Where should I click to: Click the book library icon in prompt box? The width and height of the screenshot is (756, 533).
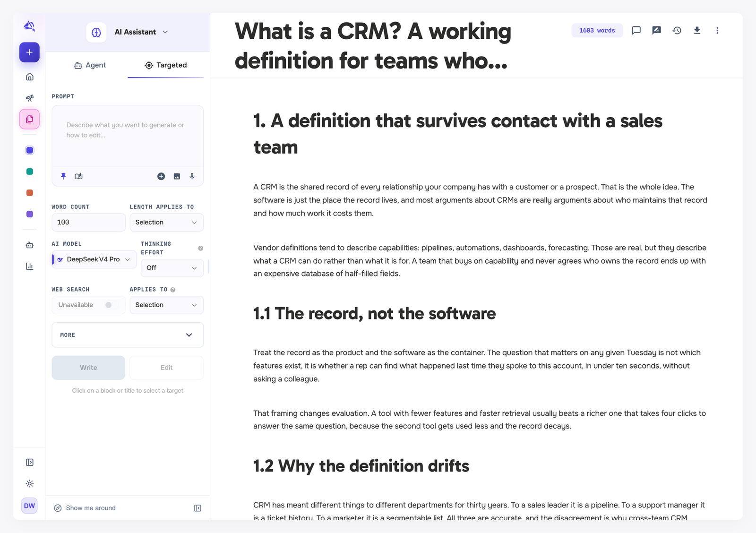click(x=78, y=176)
